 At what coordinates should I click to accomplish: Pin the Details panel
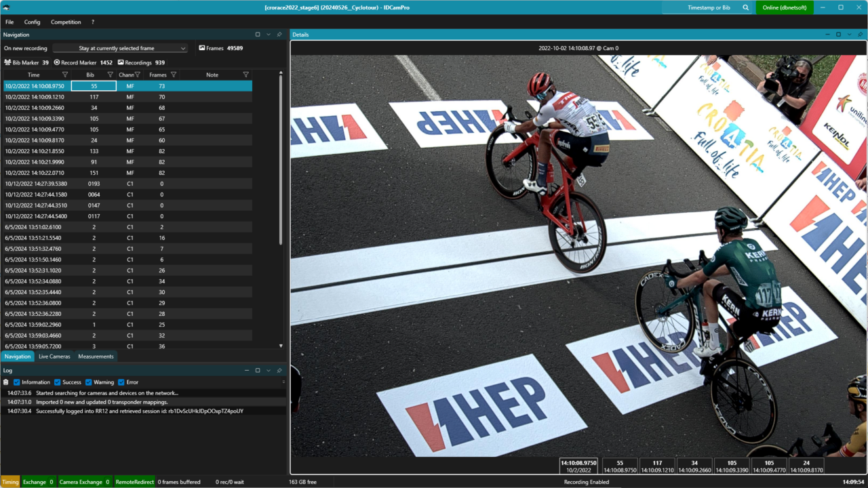tap(860, 35)
